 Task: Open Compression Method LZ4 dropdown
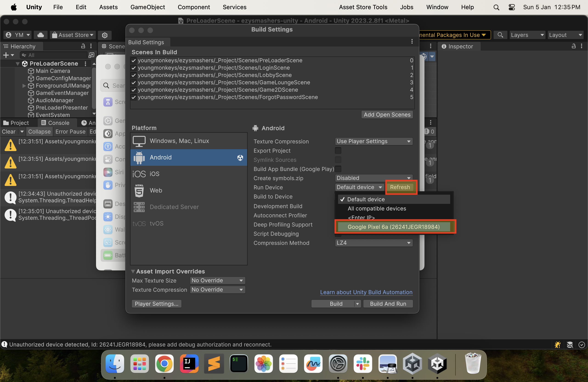(x=374, y=243)
